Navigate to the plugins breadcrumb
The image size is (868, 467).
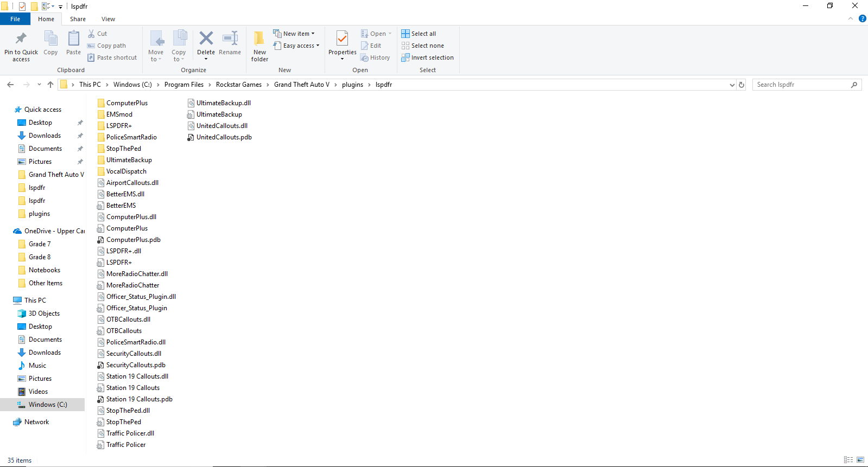[x=352, y=85]
